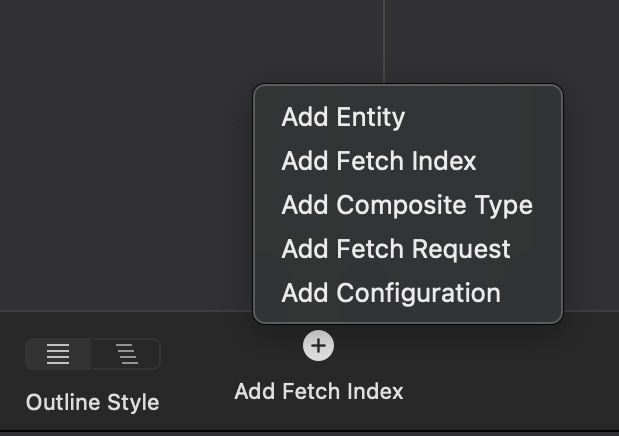Select Add Configuration from the menu
619x436 pixels.
[408, 293]
